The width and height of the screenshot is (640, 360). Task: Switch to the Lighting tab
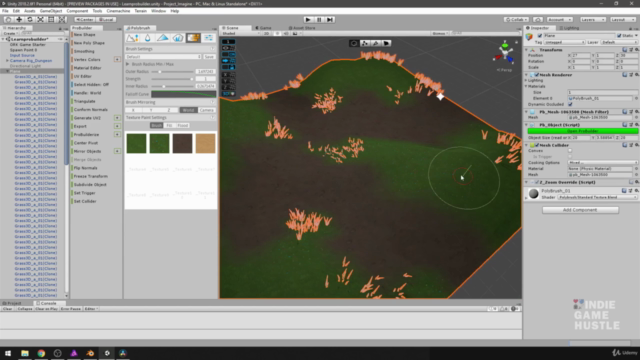point(569,28)
